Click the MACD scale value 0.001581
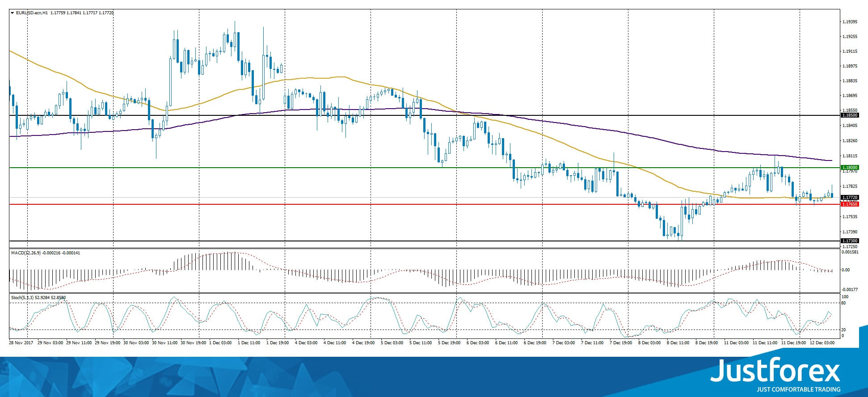Screen dimensions: 868x397 click(x=850, y=252)
